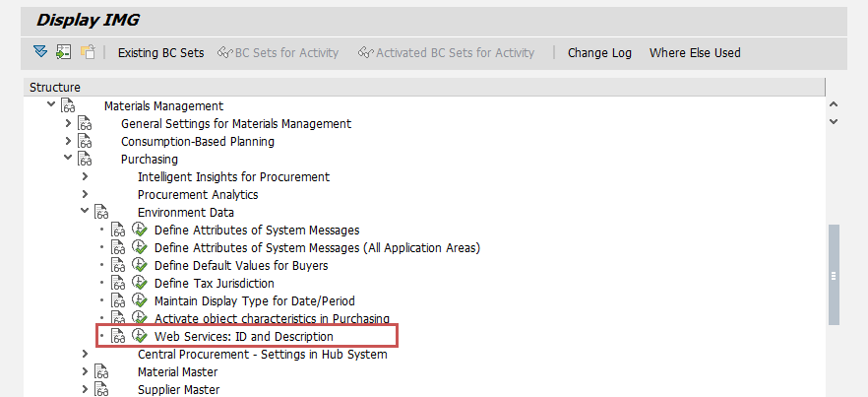Screen dimensions: 868x397
Task: Click the Additional Information toolbar icon
Action: pos(88,52)
